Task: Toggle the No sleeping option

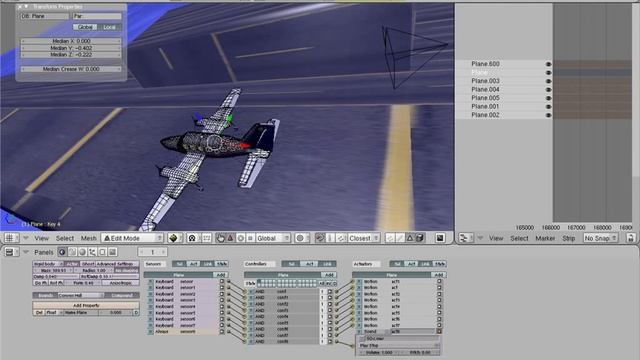Action: click(127, 270)
